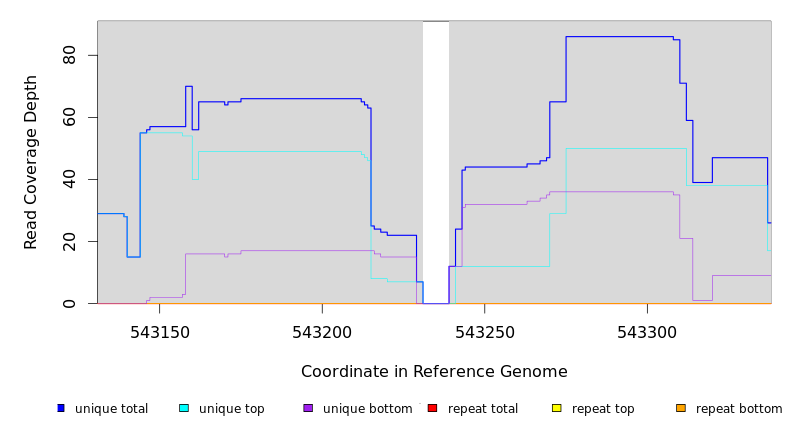Image resolution: width=792 pixels, height=432 pixels.
Task: Select the 'unique total' legend label
Action: click(x=112, y=409)
